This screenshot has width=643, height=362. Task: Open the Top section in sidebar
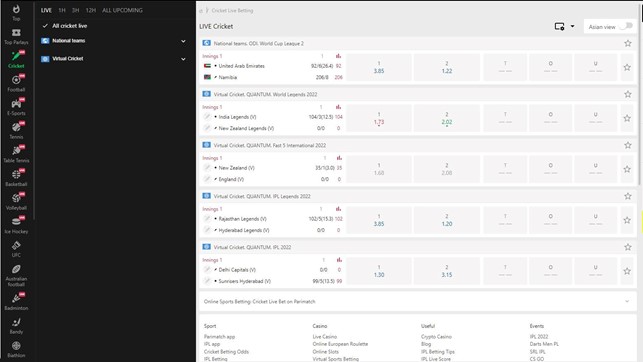(16, 13)
